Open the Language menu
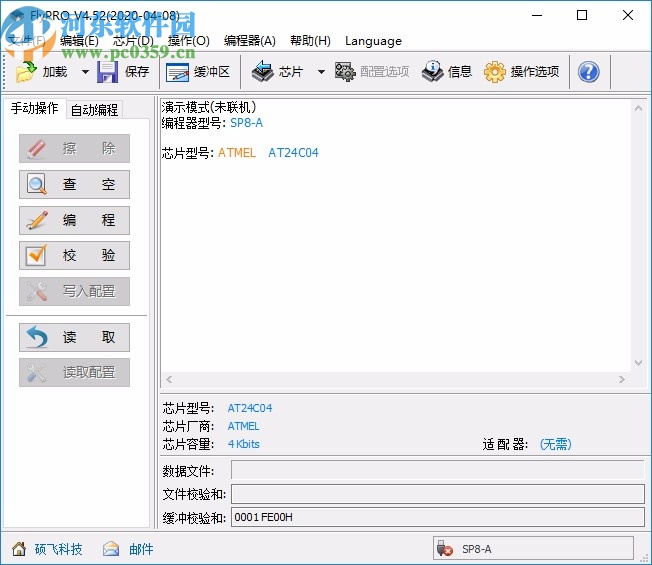 [x=373, y=41]
